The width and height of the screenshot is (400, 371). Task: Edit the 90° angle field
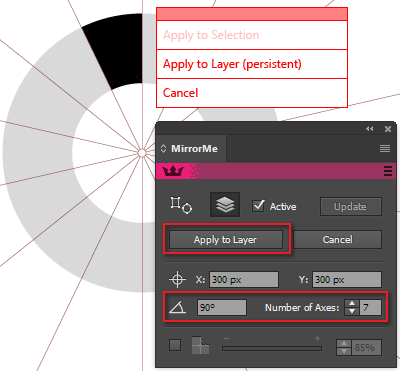pos(222,307)
